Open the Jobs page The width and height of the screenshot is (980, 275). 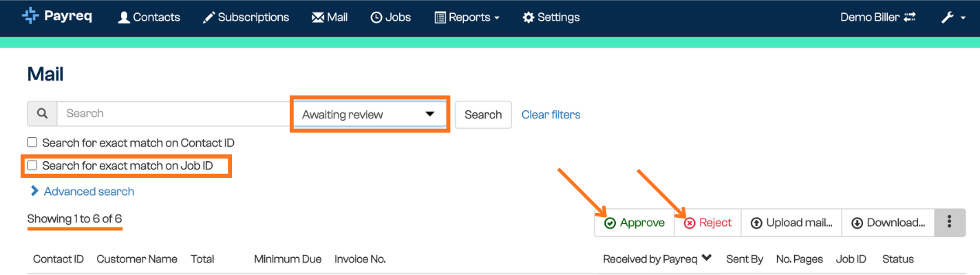pyautogui.click(x=390, y=17)
